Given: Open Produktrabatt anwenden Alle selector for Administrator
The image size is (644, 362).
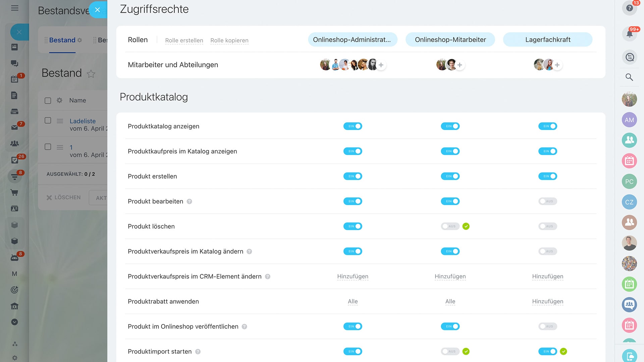Looking at the screenshot, I should click(x=353, y=301).
